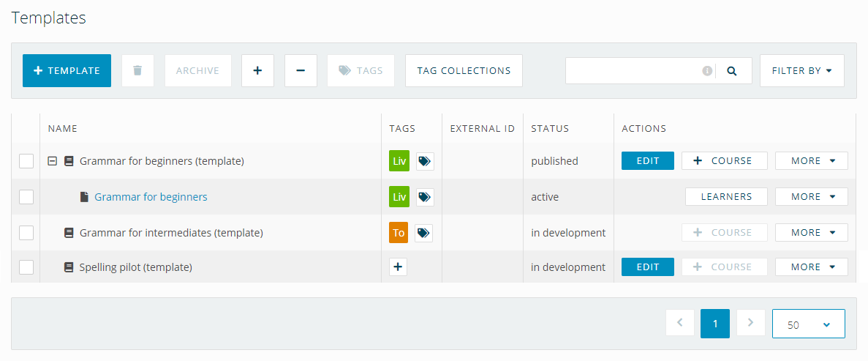Open tag editor icon for Grammar for beginners (template)

(425, 161)
